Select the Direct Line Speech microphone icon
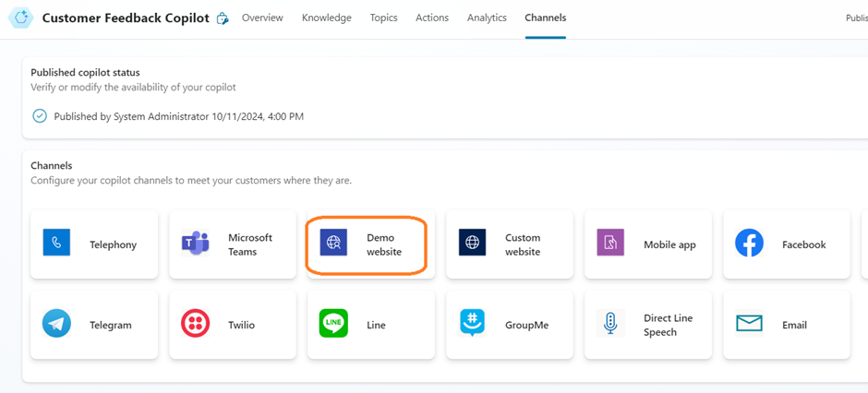 pos(610,324)
